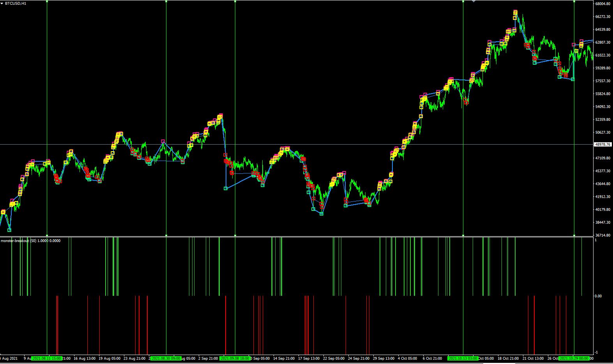Select the 2021.09.08 18:00 vertical line label

click(x=235, y=358)
